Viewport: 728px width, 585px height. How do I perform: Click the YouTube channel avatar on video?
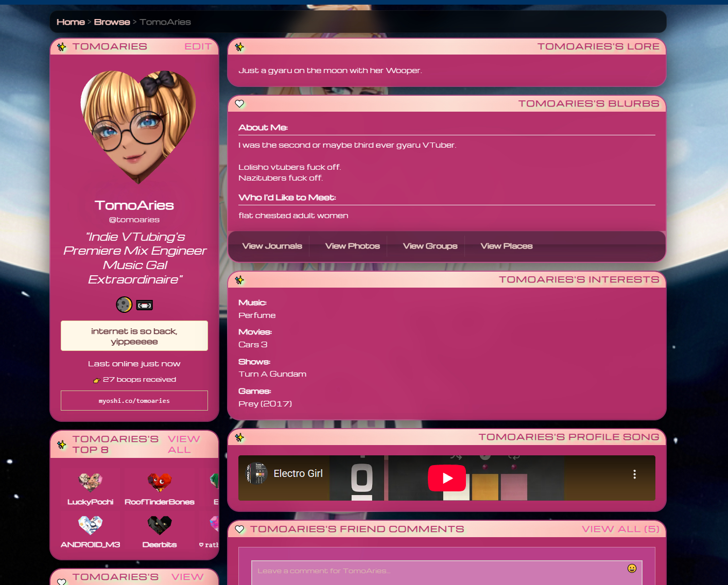point(256,473)
